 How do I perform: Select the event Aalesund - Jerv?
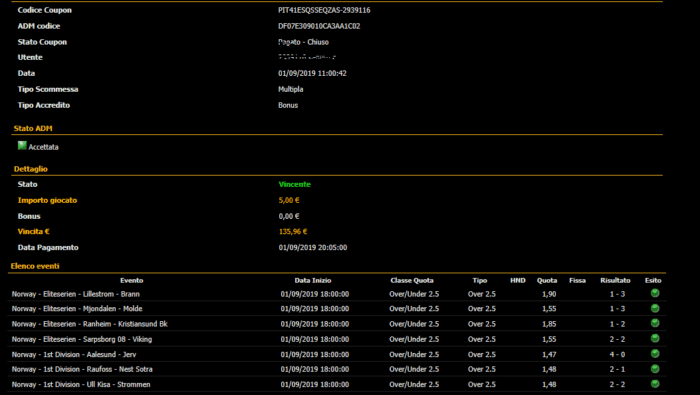(x=74, y=354)
